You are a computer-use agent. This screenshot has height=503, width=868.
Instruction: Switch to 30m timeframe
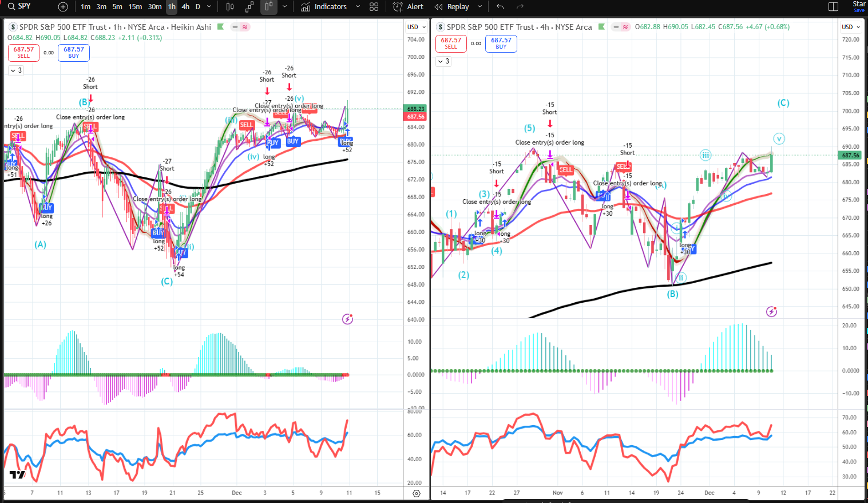click(x=154, y=7)
